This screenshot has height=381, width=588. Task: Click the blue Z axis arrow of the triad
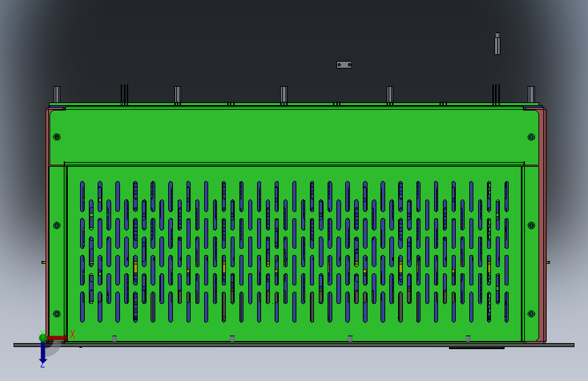[x=43, y=353]
